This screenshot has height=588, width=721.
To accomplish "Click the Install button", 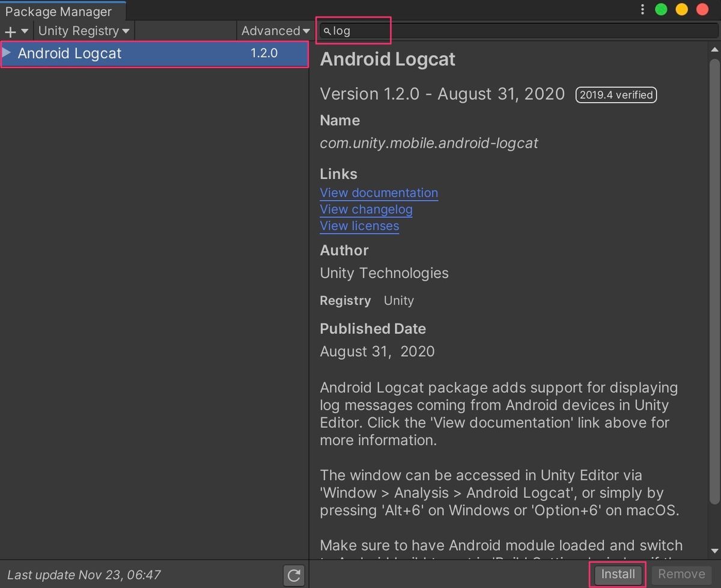I will pyautogui.click(x=618, y=574).
